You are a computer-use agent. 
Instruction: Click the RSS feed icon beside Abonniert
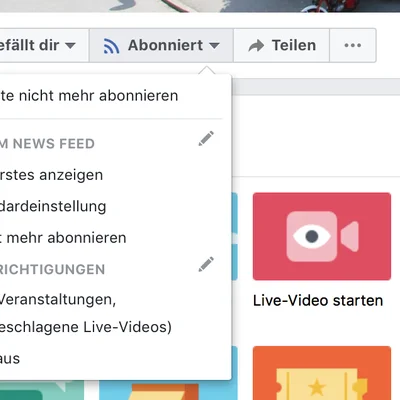[111, 46]
